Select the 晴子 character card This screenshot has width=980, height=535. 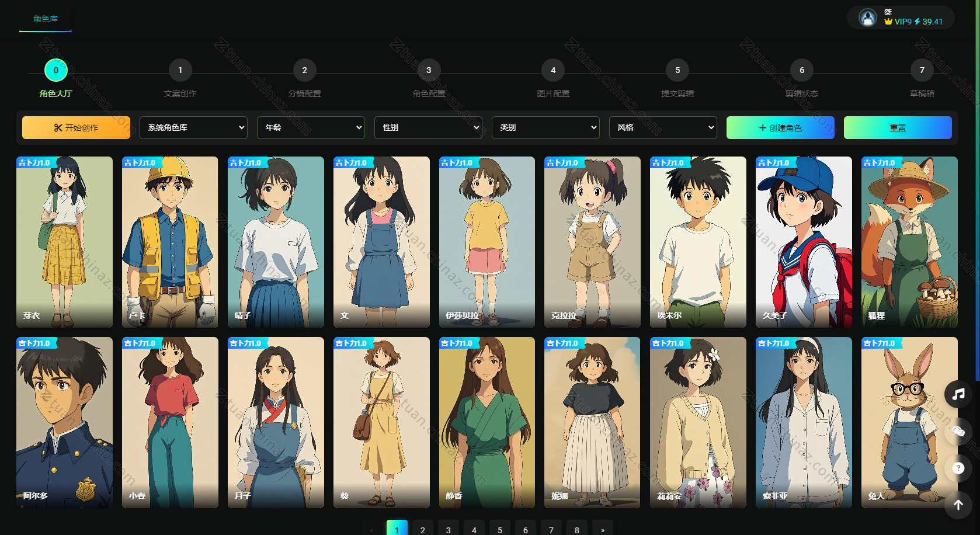pos(276,242)
